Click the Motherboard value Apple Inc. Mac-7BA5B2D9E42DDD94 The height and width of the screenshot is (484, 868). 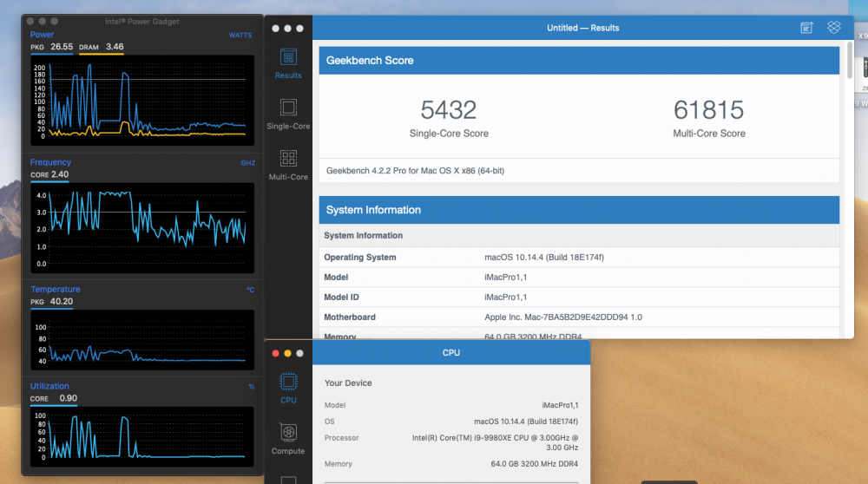click(563, 317)
